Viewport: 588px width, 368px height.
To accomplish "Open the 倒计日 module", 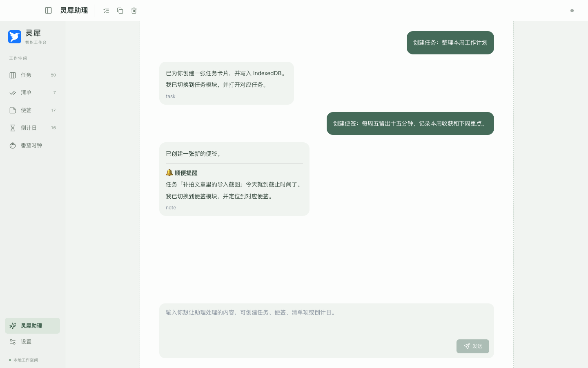I will pyautogui.click(x=32, y=128).
